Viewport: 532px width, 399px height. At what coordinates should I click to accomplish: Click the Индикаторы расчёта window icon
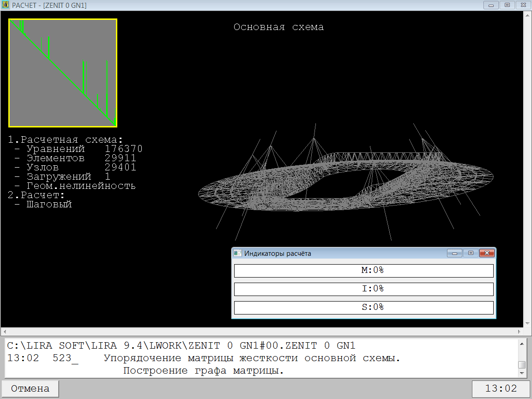tap(237, 253)
